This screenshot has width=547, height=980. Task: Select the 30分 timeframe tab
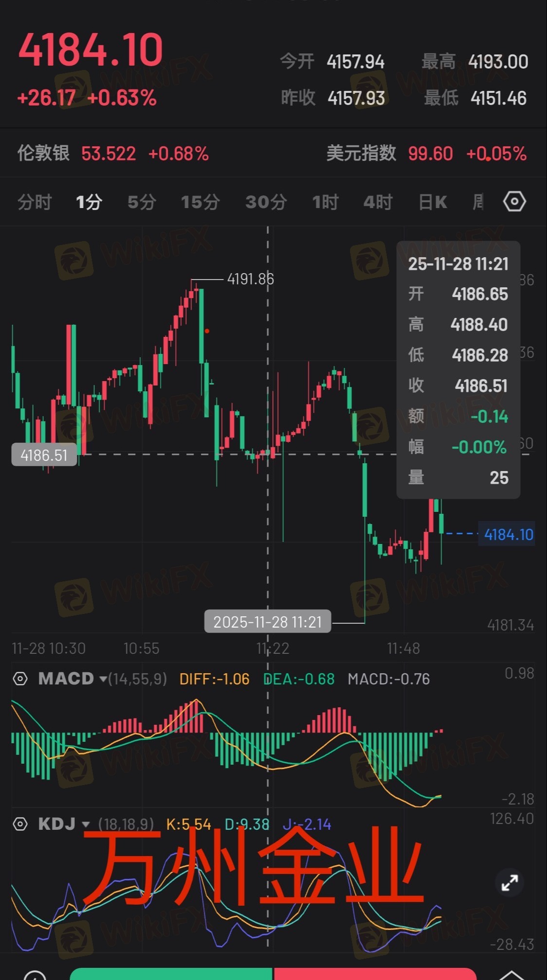pos(266,202)
